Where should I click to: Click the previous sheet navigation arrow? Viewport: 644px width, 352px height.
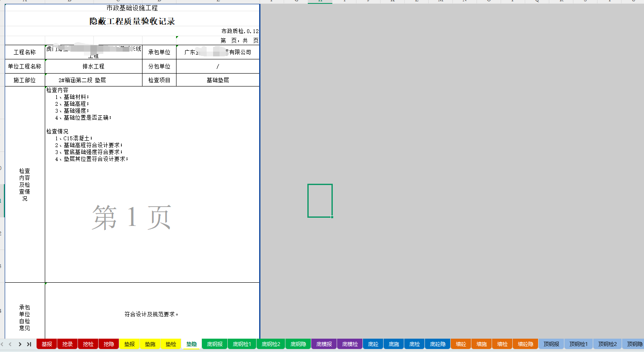10,344
